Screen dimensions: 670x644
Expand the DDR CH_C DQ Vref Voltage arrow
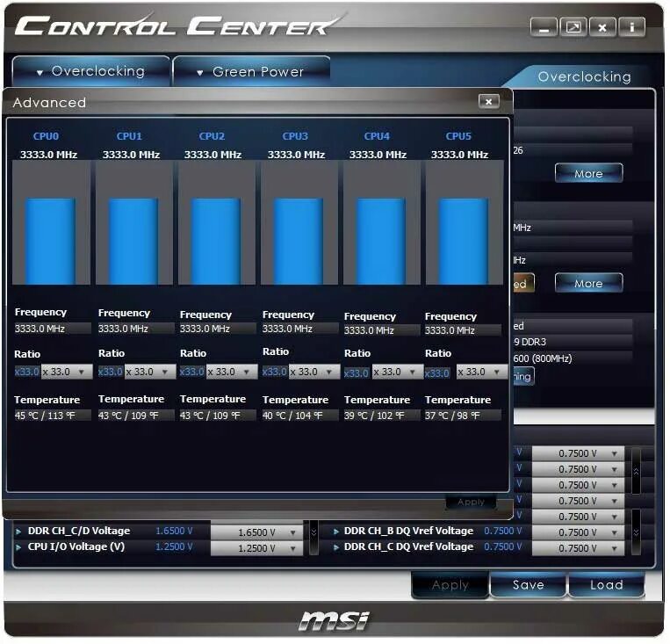point(335,547)
